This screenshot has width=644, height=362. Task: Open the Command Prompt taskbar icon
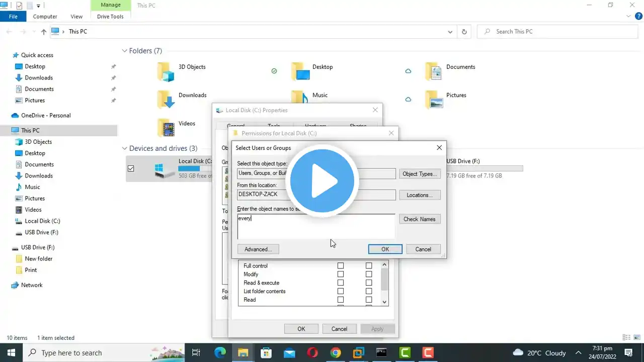(x=381, y=352)
